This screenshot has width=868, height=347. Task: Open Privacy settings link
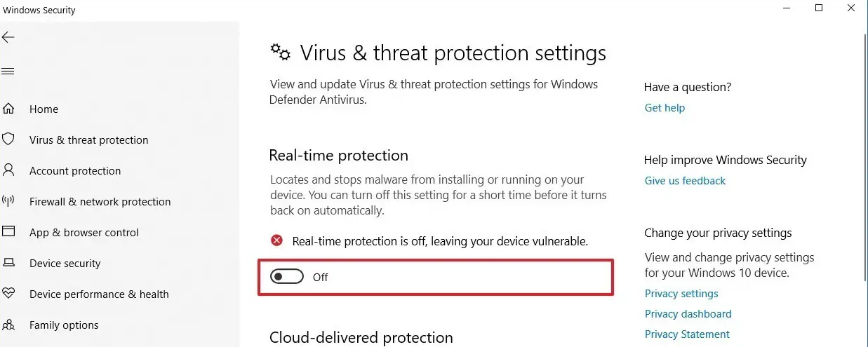(x=681, y=294)
